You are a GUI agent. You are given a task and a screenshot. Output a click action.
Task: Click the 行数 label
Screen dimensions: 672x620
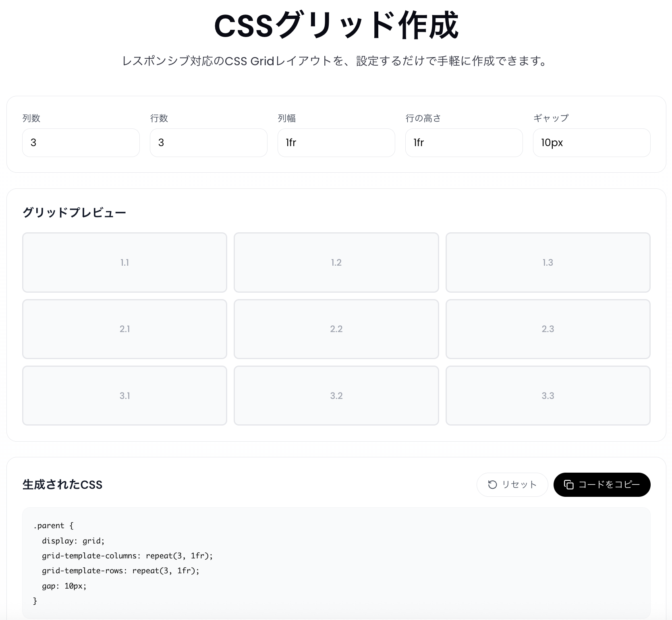[x=159, y=118]
